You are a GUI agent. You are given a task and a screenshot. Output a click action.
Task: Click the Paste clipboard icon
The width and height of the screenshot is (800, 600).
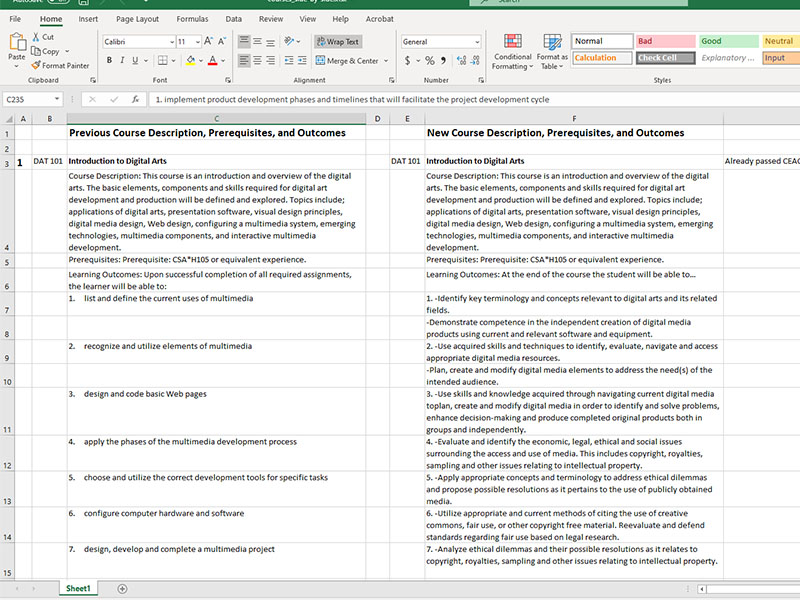[x=17, y=42]
